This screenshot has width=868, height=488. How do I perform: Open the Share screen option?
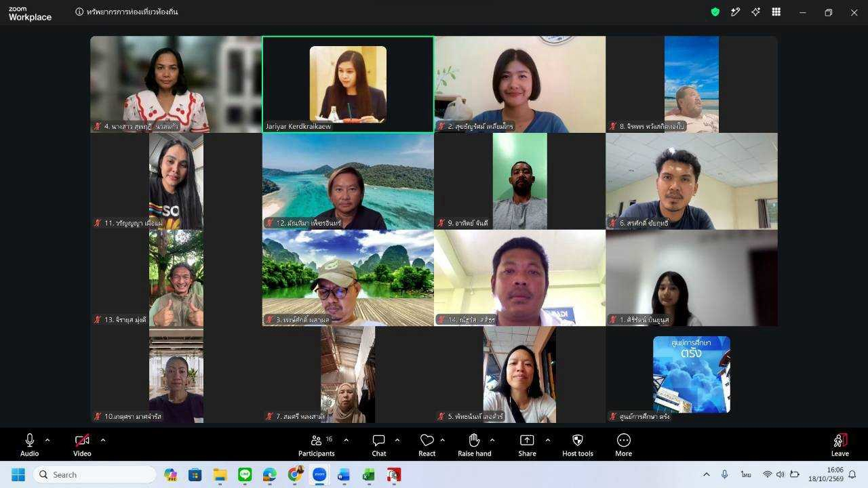click(x=527, y=445)
